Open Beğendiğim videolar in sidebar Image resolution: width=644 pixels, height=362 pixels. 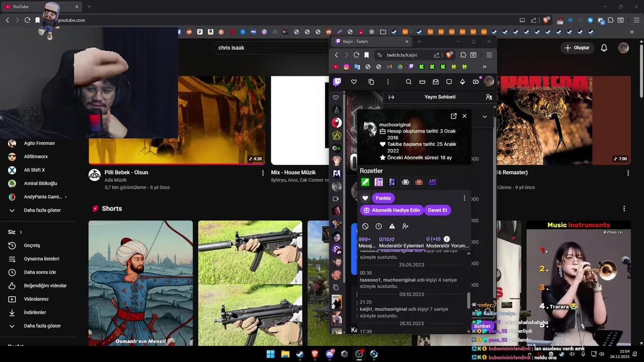click(45, 286)
